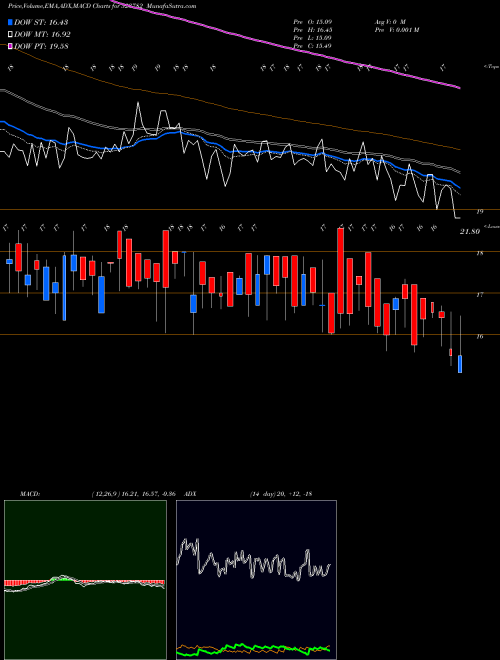Click the chart title mentioning MunafaSutra.com
500x660 pixels.
coord(102,6)
